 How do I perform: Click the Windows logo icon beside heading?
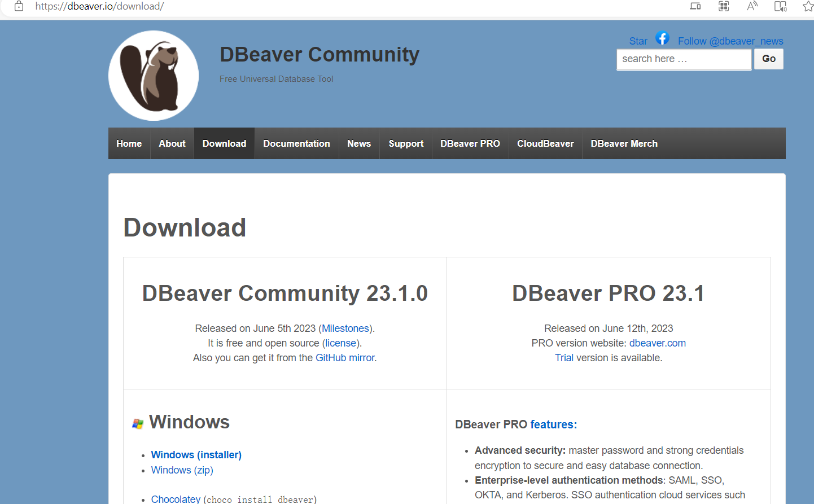click(x=138, y=423)
